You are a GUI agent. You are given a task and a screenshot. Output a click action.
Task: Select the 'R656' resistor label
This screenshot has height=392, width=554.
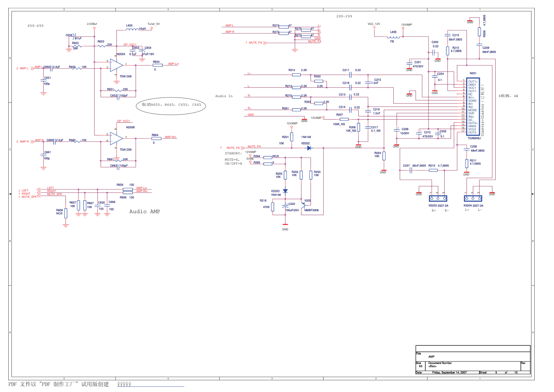coord(120,185)
